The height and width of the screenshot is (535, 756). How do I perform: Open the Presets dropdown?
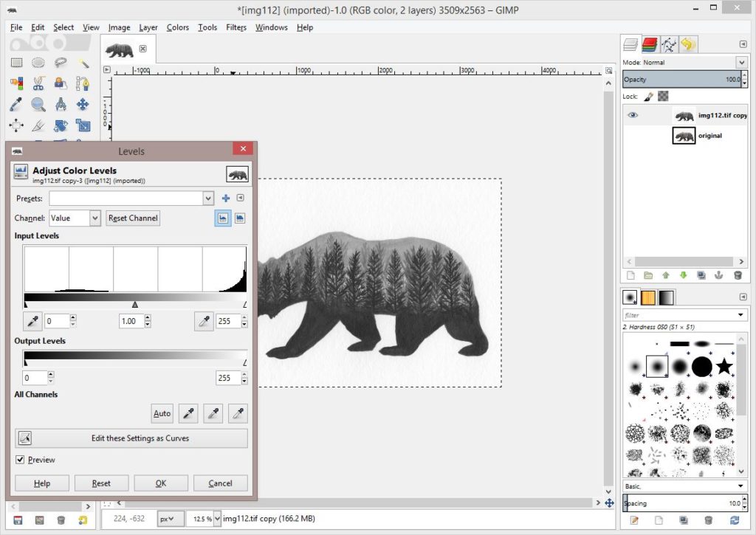point(207,198)
